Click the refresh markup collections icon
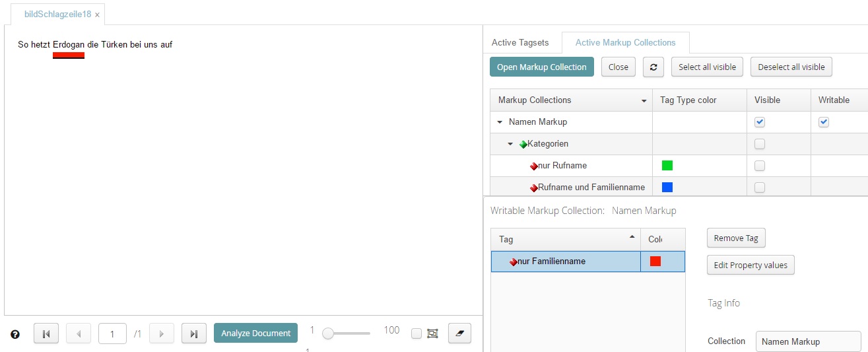This screenshot has height=352, width=868. point(653,67)
